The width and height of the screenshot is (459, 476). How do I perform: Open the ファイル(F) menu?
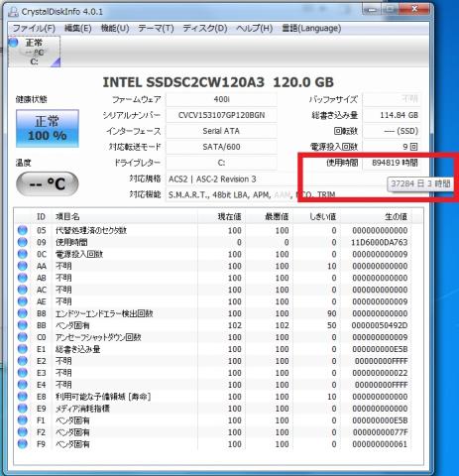tap(34, 29)
